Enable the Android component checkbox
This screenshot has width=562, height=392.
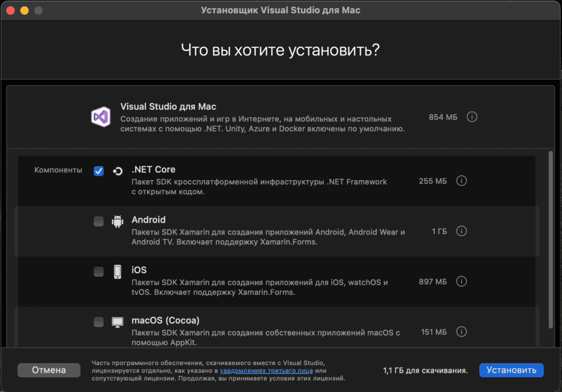click(99, 221)
